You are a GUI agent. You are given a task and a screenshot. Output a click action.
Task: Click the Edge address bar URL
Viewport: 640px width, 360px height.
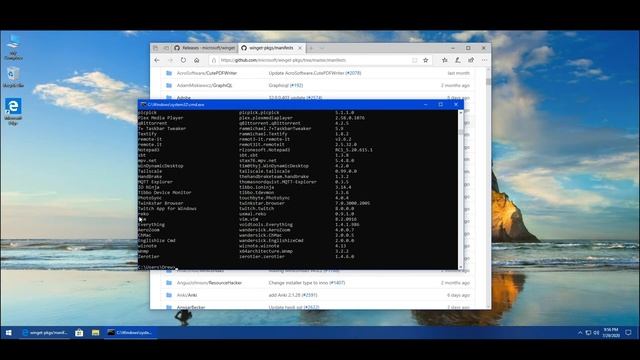pos(283,60)
